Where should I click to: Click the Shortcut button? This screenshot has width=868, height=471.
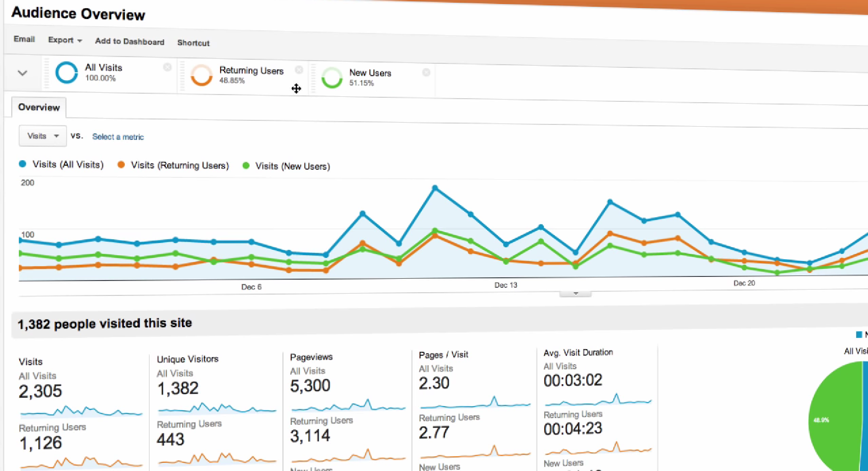click(193, 43)
